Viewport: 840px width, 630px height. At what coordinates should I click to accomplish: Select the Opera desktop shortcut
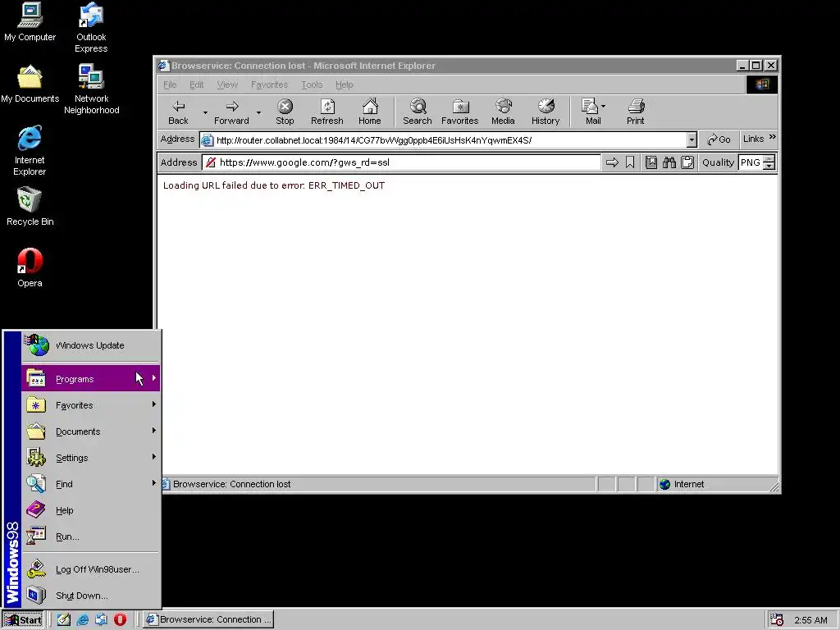click(x=30, y=268)
